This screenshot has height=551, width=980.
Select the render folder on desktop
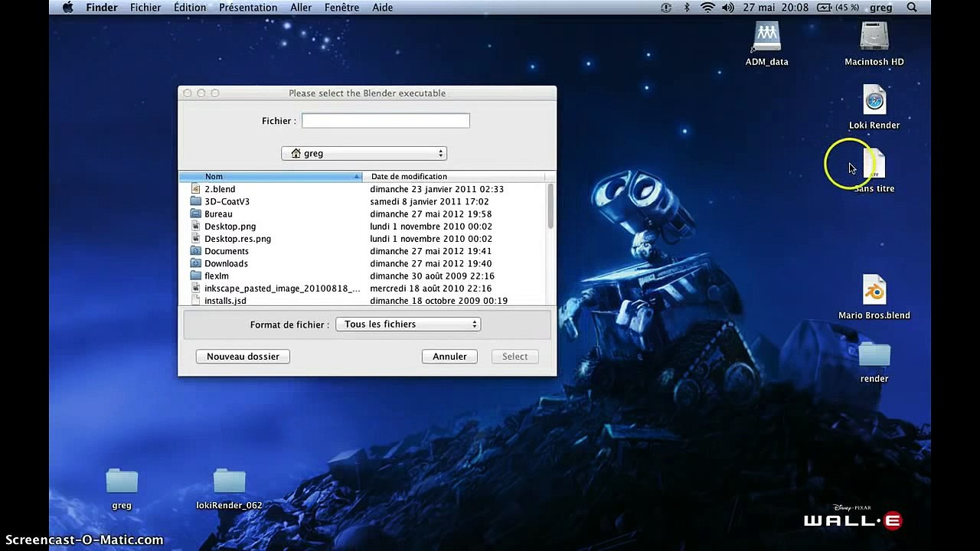click(874, 356)
